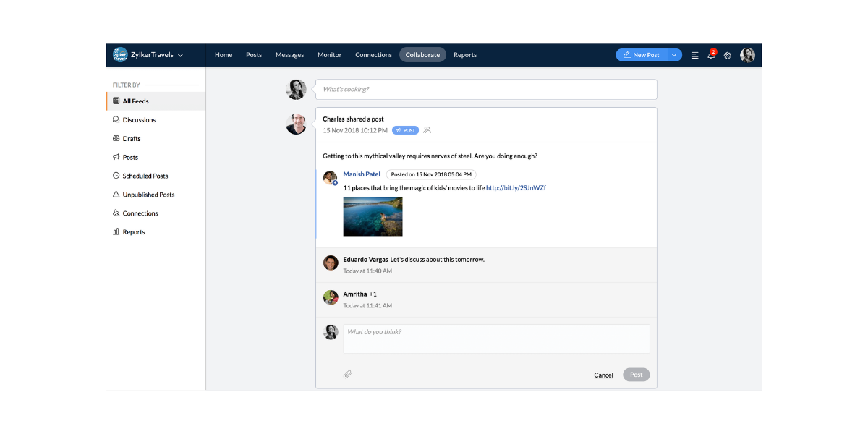Click the bit.ly link in Manish Patel's post
Image resolution: width=868 pixels, height=434 pixels.
516,187
